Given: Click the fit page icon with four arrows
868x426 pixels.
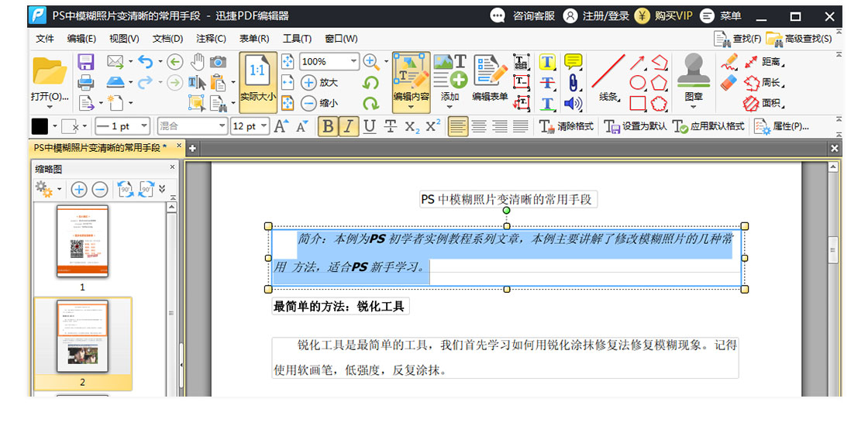Looking at the screenshot, I should tap(288, 61).
